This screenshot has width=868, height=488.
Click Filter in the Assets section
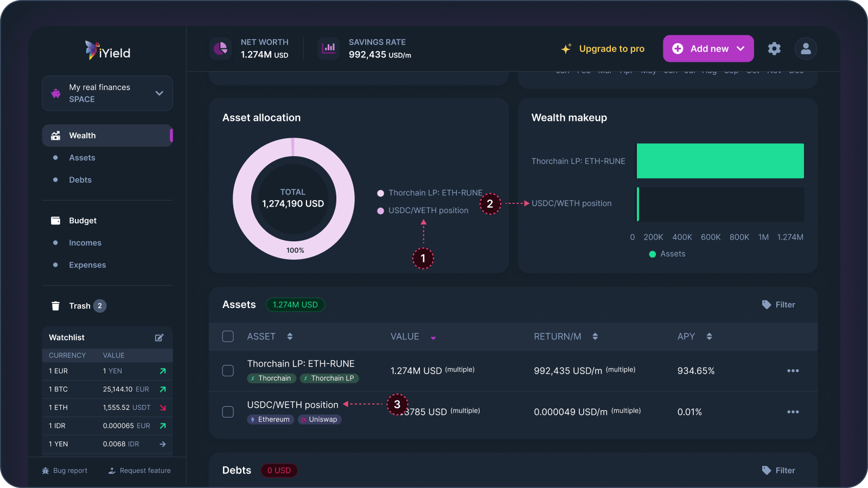pyautogui.click(x=778, y=305)
